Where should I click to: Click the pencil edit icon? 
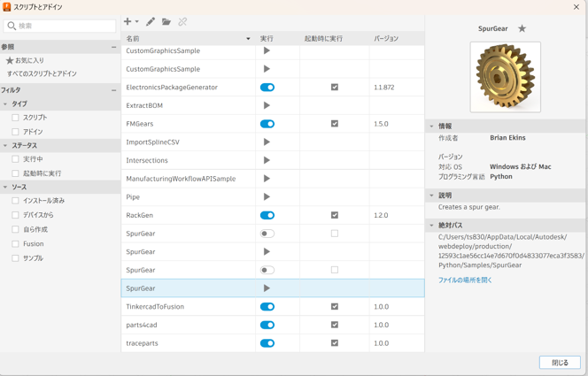(x=151, y=22)
